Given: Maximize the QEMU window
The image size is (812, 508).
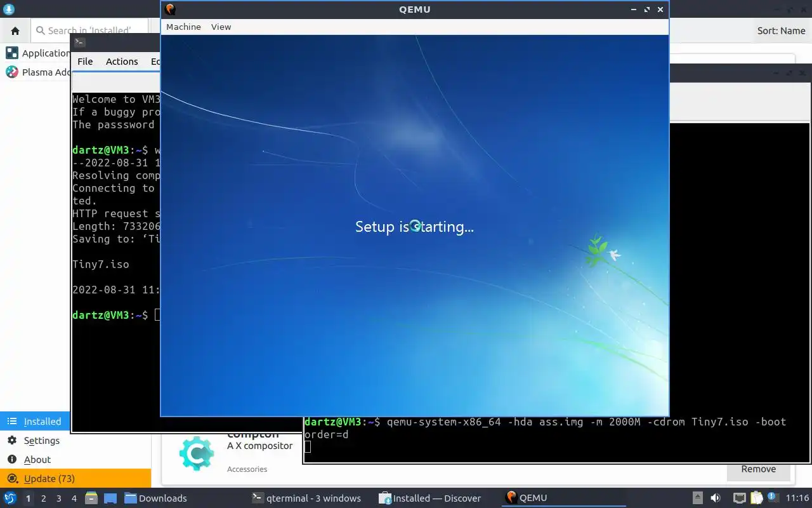Looking at the screenshot, I should [x=647, y=10].
